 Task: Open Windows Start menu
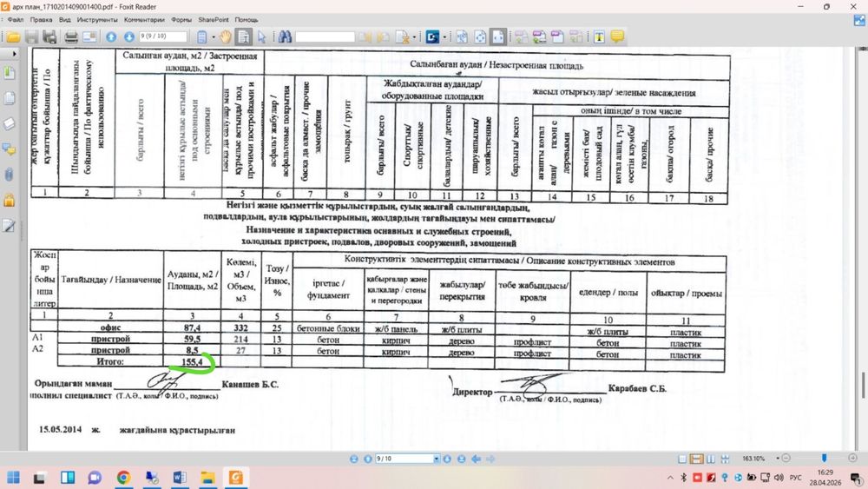[x=14, y=478]
